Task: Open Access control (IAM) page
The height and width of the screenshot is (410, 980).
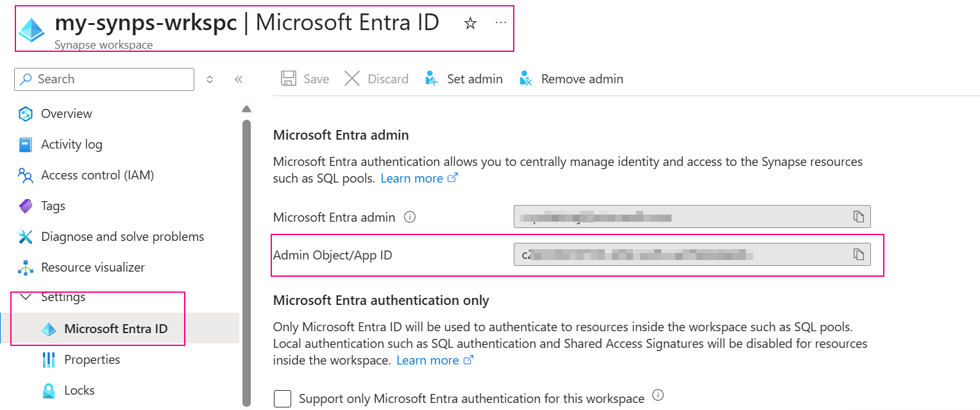Action: pos(97,175)
